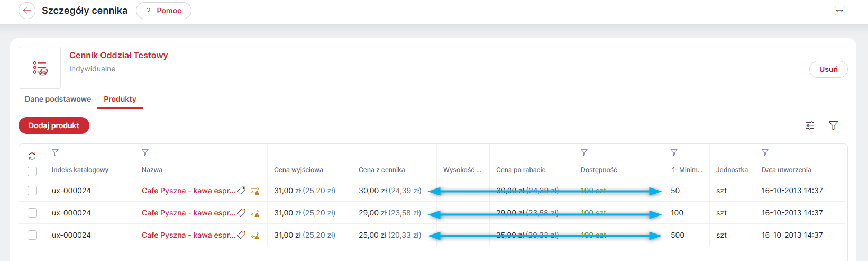
Task: Open the table filter funnel icon
Action: 833,125
